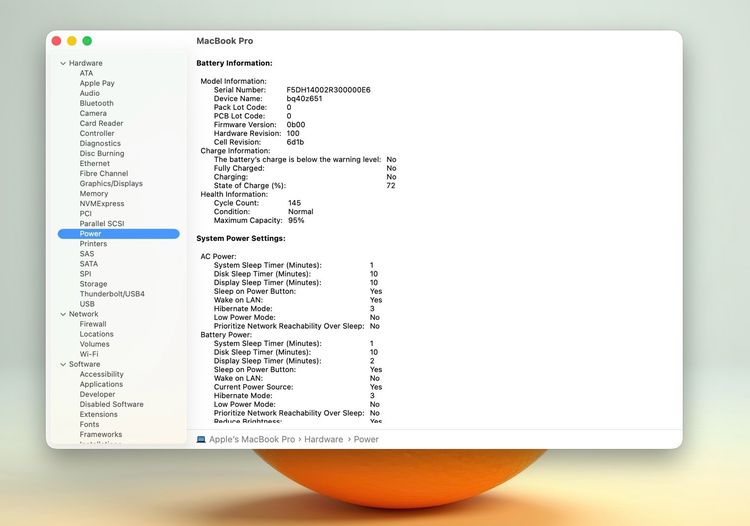The width and height of the screenshot is (750, 526).
Task: Select PCI in the sidebar
Action: [86, 214]
